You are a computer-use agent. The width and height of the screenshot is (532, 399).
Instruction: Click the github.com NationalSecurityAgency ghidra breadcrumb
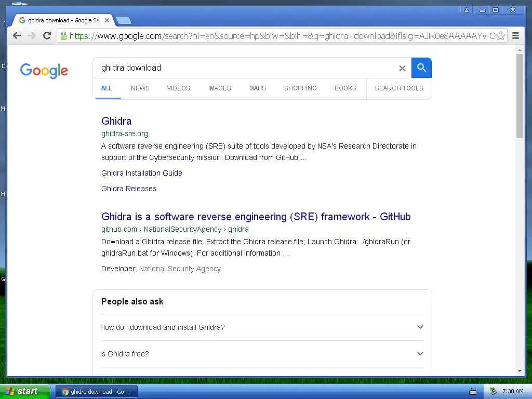click(x=175, y=229)
